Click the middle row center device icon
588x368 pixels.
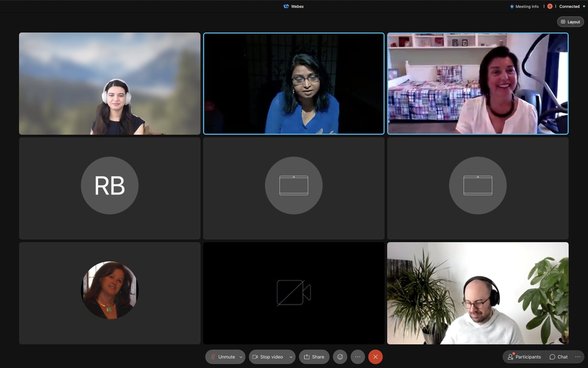[294, 185]
